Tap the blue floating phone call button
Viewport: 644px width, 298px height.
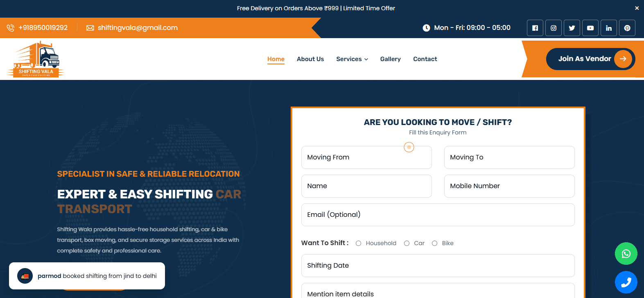coord(626,282)
